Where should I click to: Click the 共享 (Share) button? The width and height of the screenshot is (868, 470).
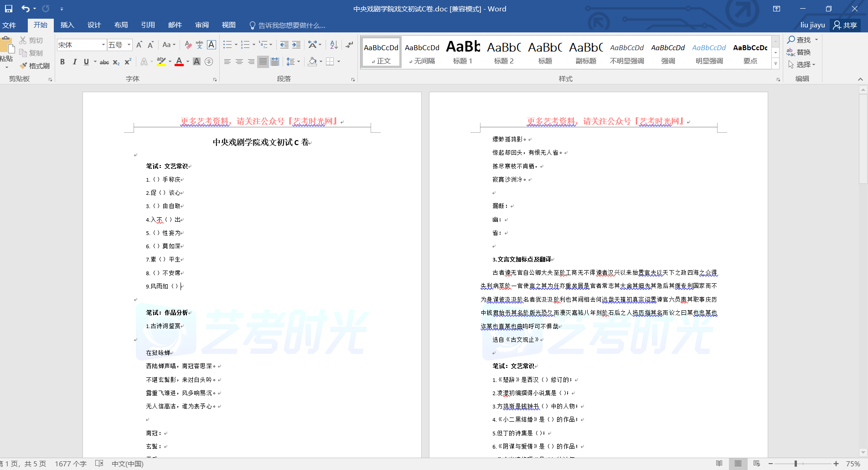[x=845, y=25]
